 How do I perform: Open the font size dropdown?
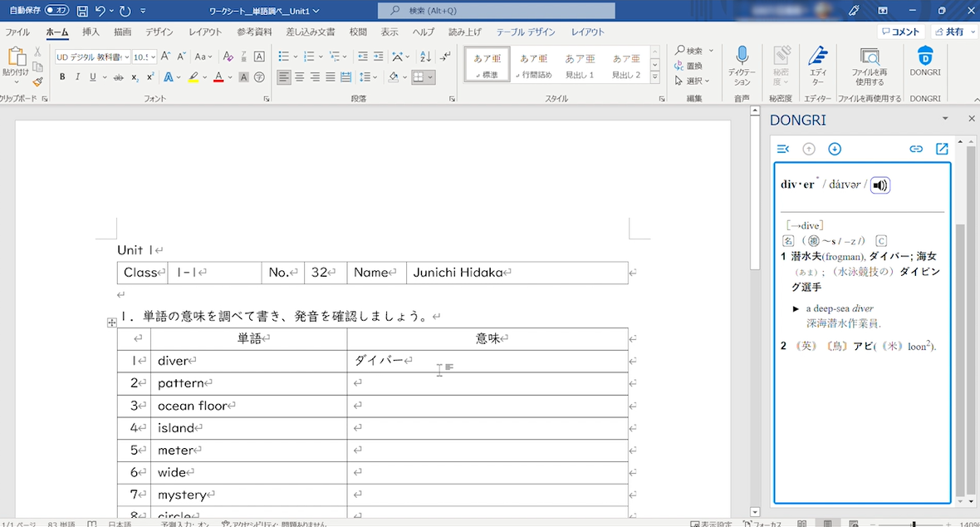pyautogui.click(x=153, y=57)
